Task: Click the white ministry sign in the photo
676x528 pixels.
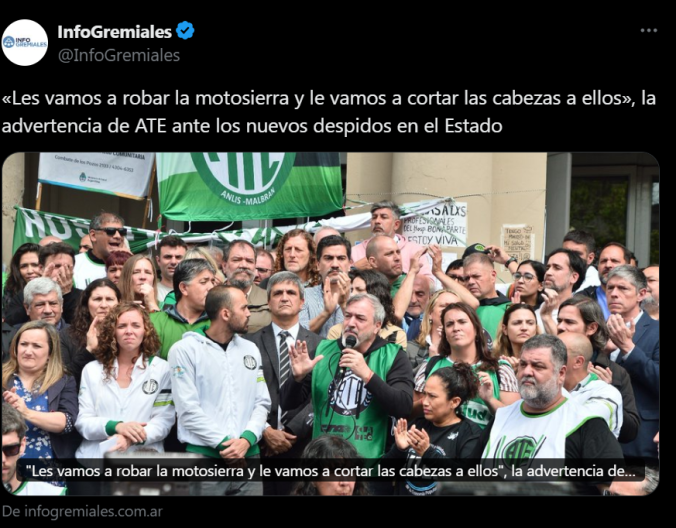Action: tap(96, 174)
